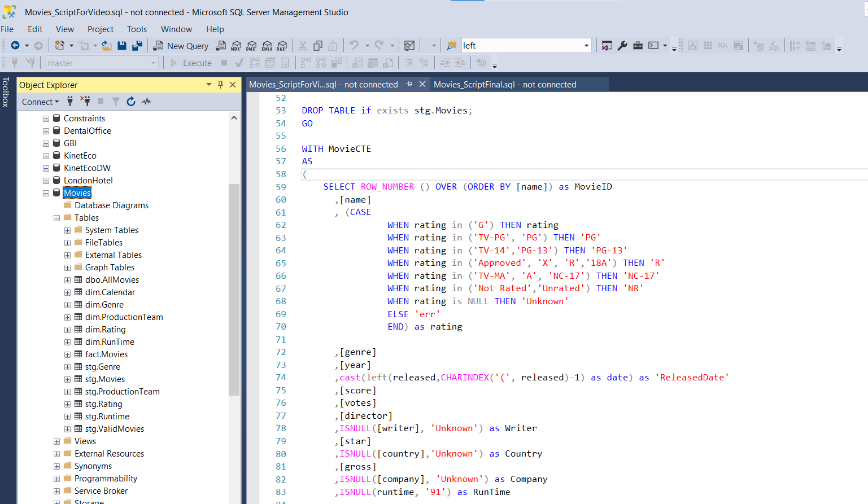Screen dimensions: 868x504
Task: Expand the Views folder
Action: point(56,441)
